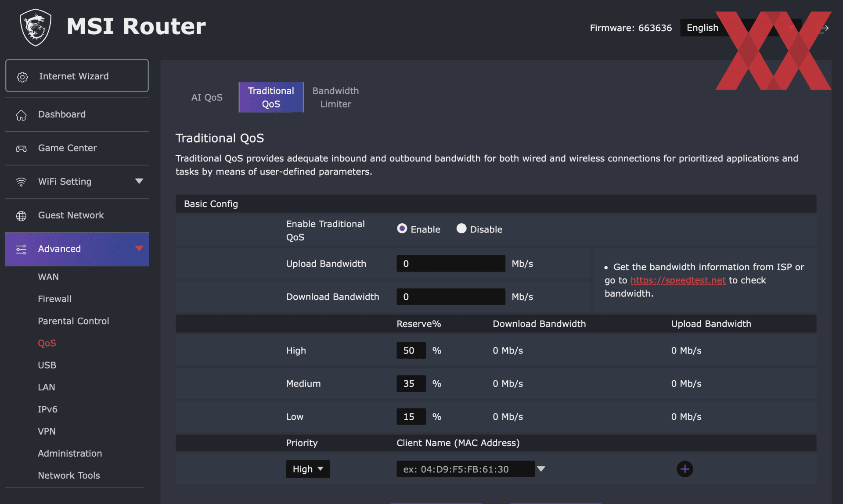The image size is (843, 504).
Task: Open the High priority dropdown
Action: tap(308, 469)
